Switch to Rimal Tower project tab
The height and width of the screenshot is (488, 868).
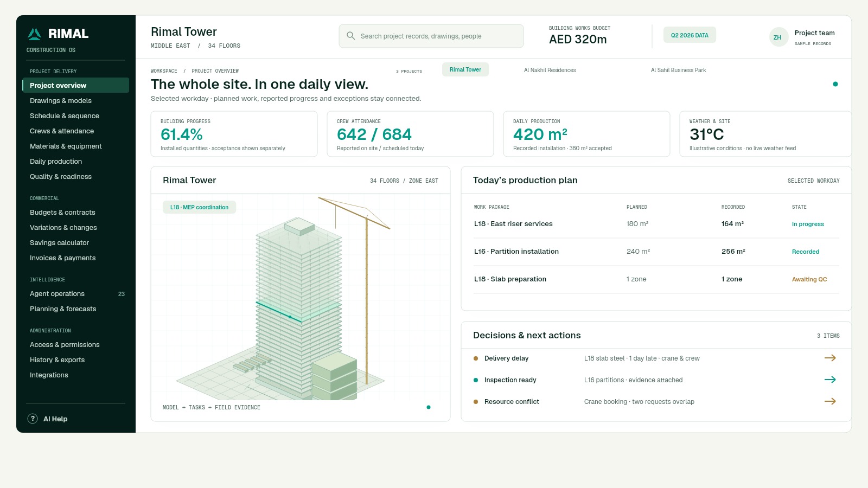tap(465, 69)
